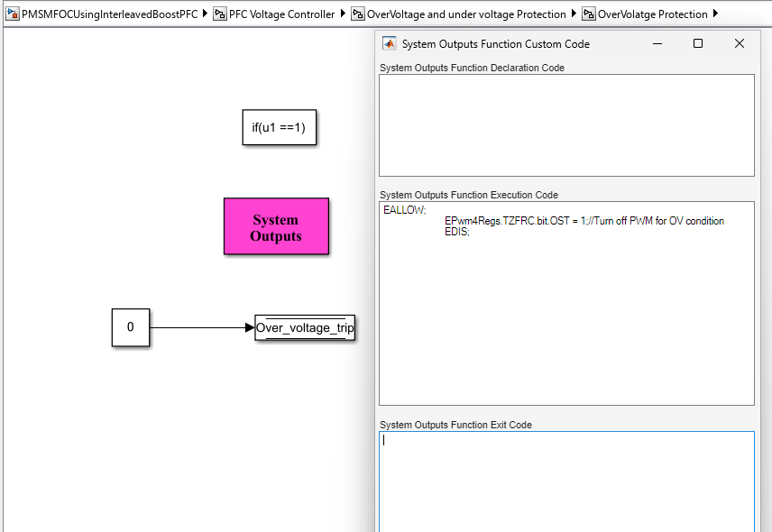Maximize the System Outputs Function Custom Code window
772x532 pixels.
(697, 43)
